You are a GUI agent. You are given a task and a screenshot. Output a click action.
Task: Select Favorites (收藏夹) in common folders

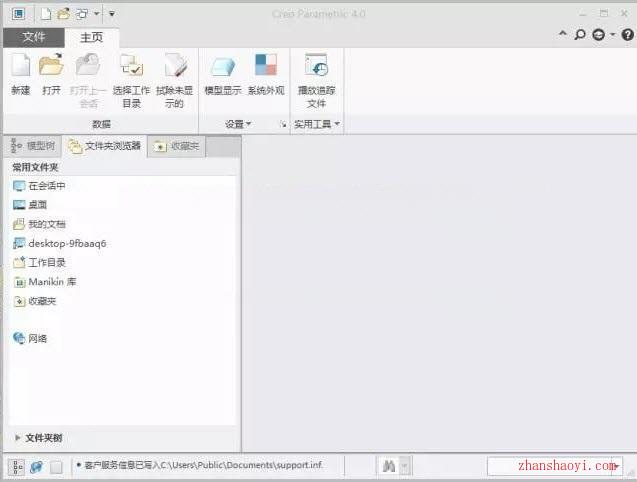(x=35, y=301)
